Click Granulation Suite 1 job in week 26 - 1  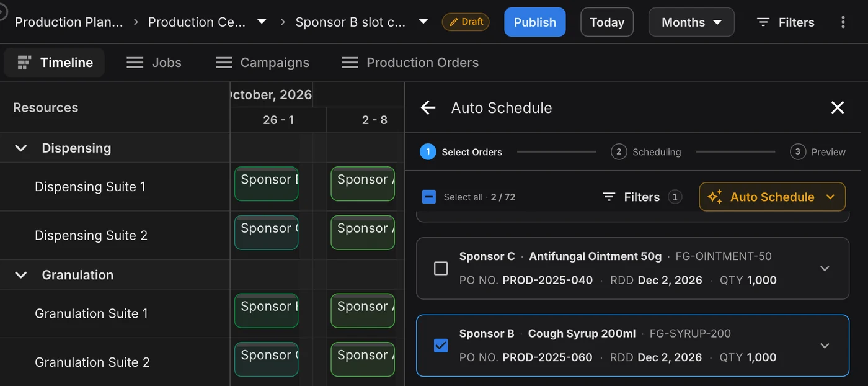[x=267, y=310]
